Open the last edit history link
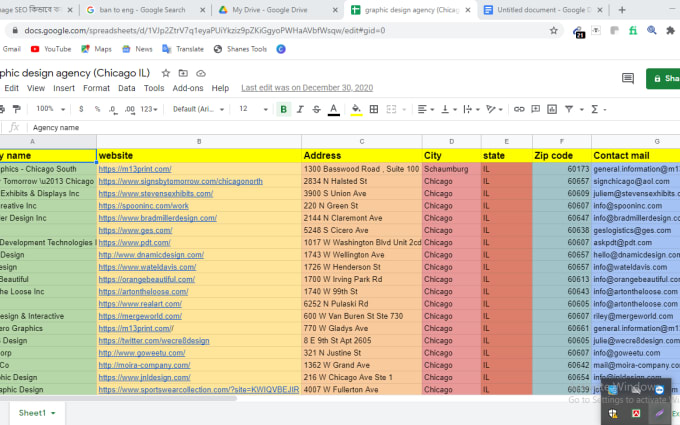 pos(307,88)
